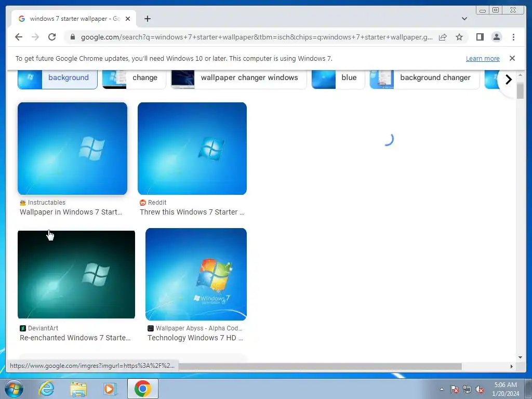Viewport: 532px width, 399px height.
Task: Click 'Wallpaper in Windows 7 Start...' title
Action: [x=71, y=212]
